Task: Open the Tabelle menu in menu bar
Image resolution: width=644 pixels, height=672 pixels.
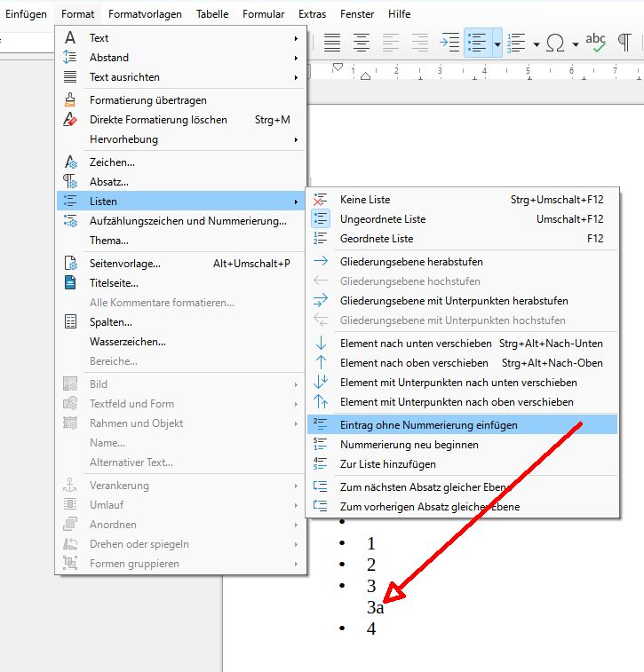Action: pos(212,14)
